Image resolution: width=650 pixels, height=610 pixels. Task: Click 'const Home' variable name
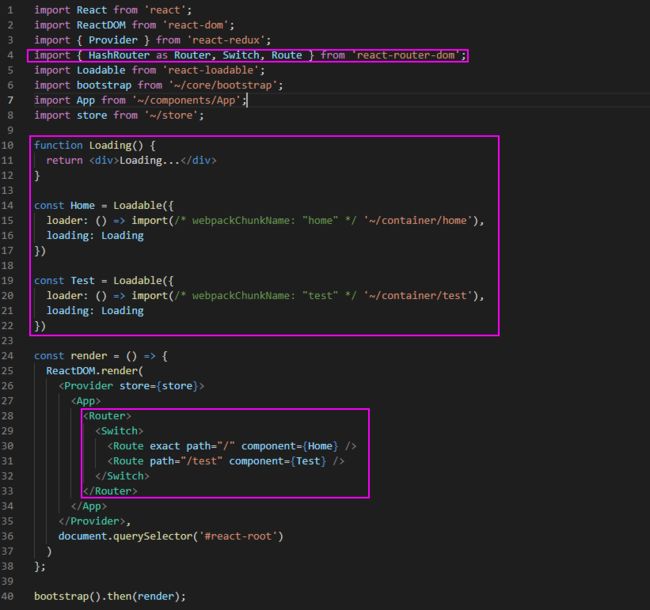tap(82, 206)
